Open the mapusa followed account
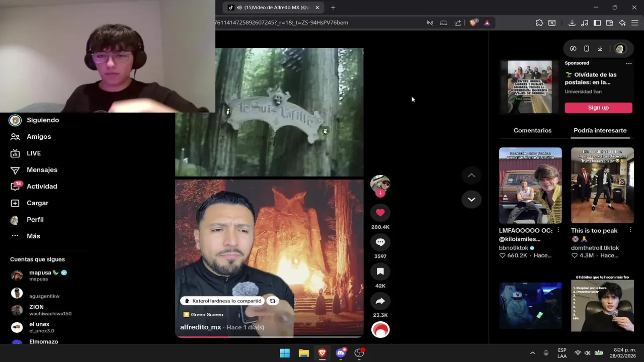Viewport: 644px width, 362px height. [39, 276]
